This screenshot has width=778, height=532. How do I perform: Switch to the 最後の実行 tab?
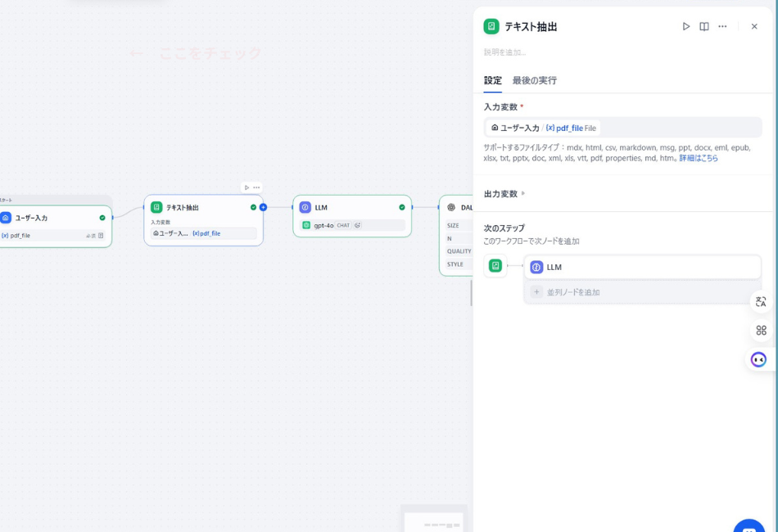click(x=533, y=80)
